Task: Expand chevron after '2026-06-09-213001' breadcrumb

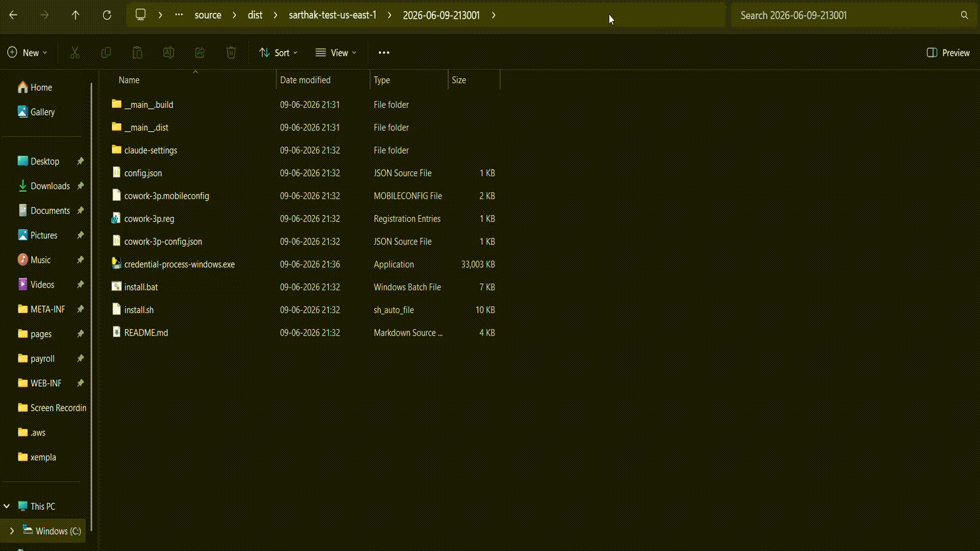Action: click(x=494, y=15)
